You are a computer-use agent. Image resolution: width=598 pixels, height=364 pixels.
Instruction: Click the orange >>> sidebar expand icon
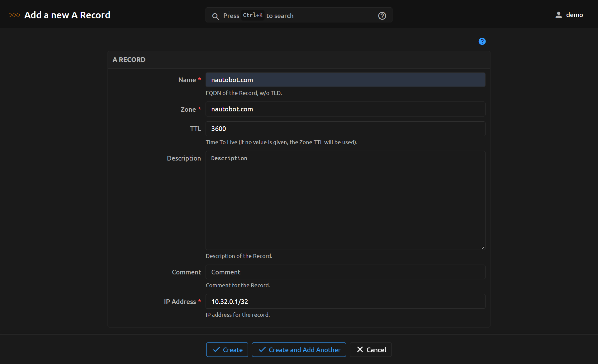point(15,15)
